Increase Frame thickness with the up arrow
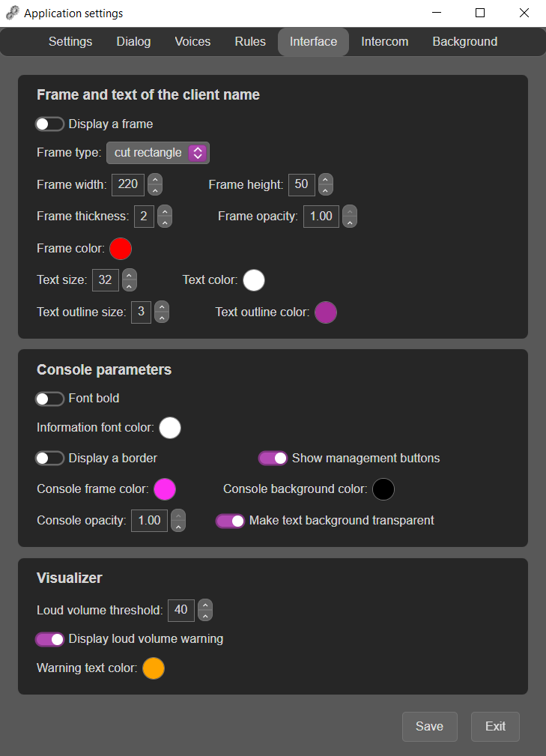 (x=165, y=211)
